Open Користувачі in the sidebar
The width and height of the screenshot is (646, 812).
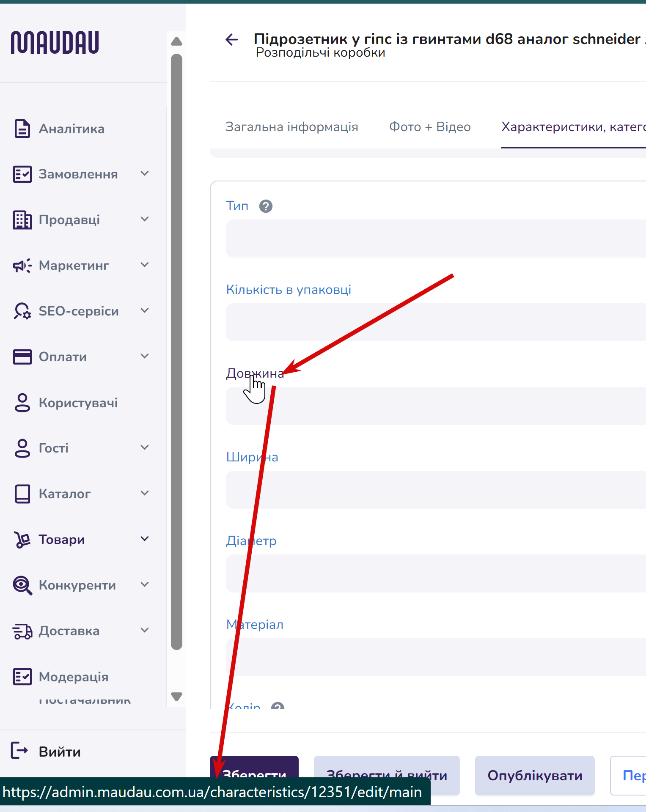coord(78,403)
